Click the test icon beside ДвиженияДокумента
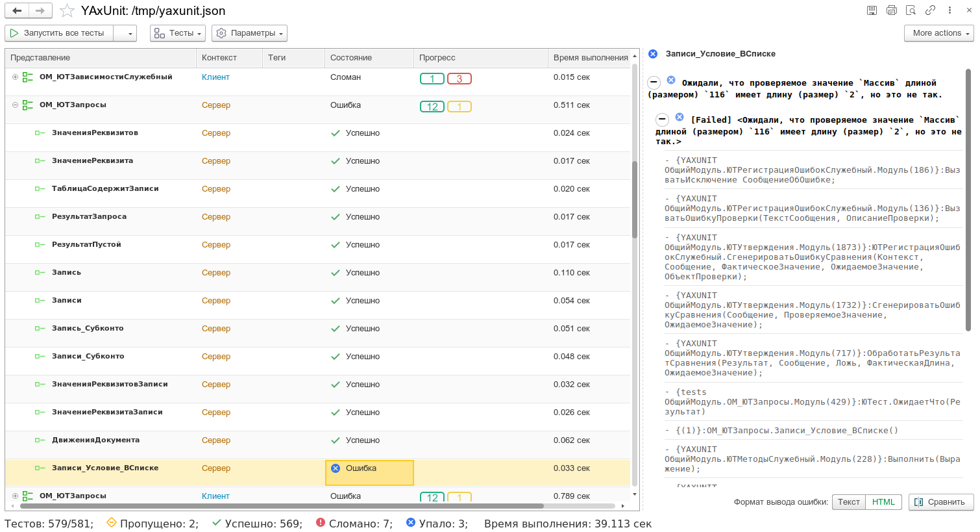The image size is (980, 532). (x=40, y=440)
